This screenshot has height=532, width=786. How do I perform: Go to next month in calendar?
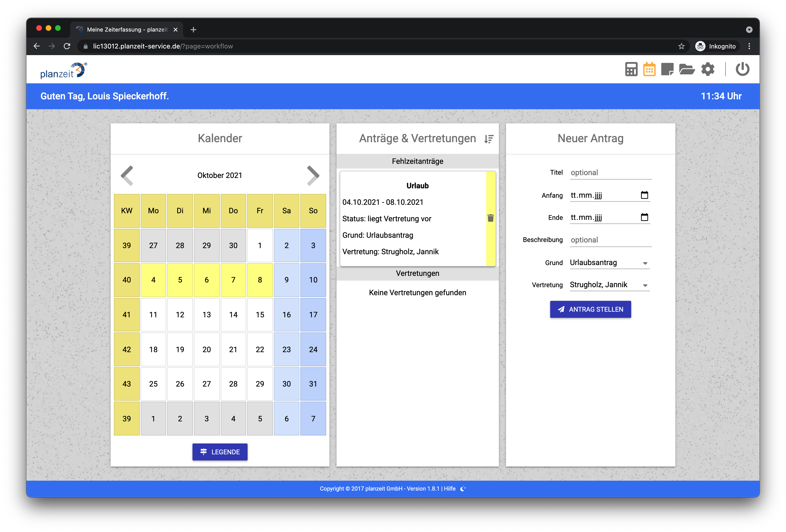313,175
